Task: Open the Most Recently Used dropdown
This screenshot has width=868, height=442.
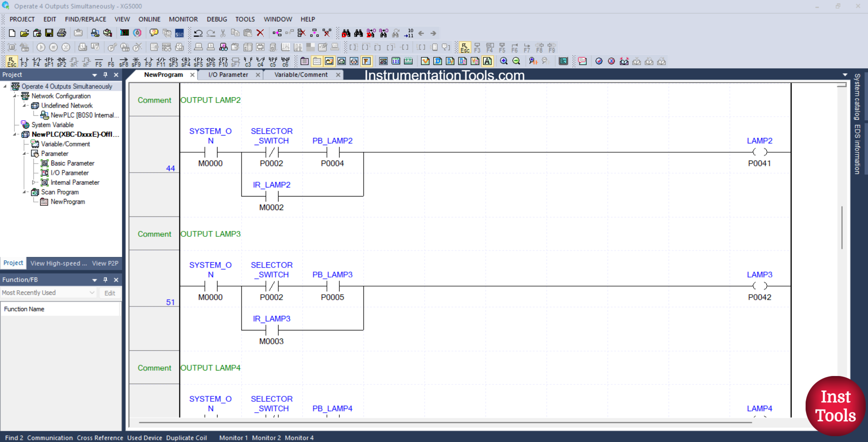Action: (92, 293)
